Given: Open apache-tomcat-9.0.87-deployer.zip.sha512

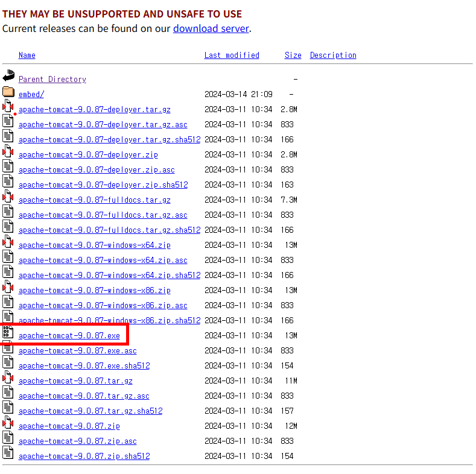Looking at the screenshot, I should [x=103, y=185].
